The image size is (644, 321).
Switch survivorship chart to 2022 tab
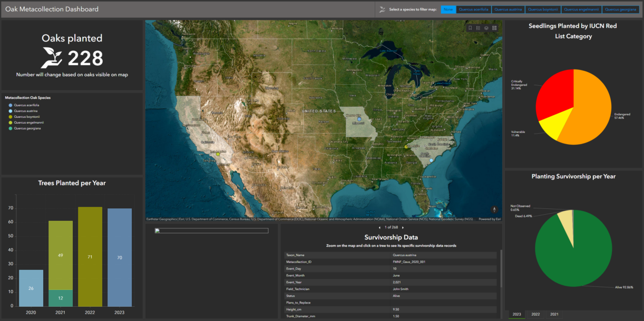[535, 314]
